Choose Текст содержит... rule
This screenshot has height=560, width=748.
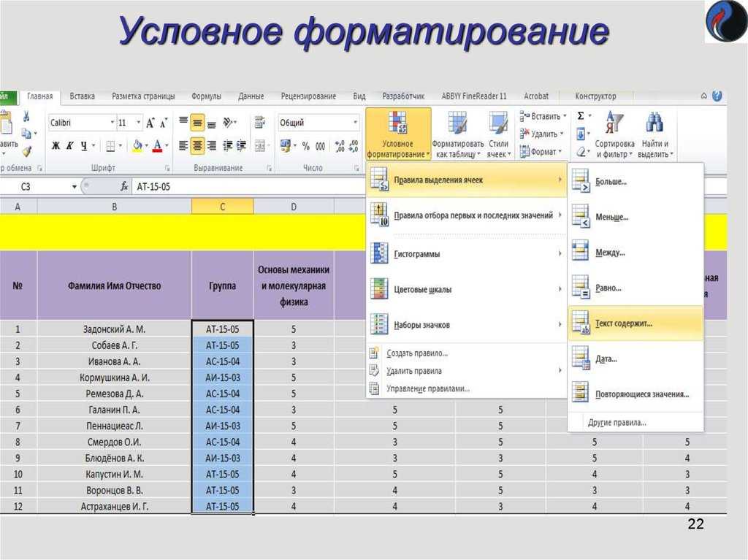636,323
